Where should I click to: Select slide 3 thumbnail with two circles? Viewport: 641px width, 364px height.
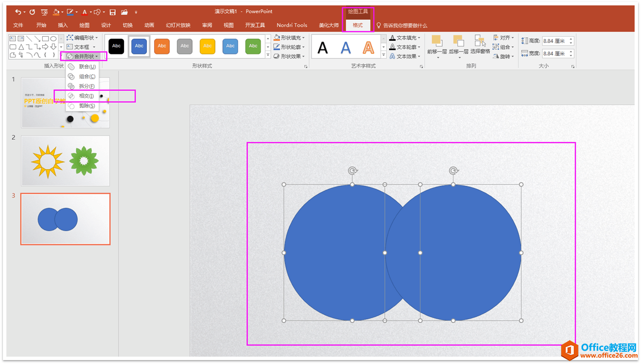(x=65, y=219)
